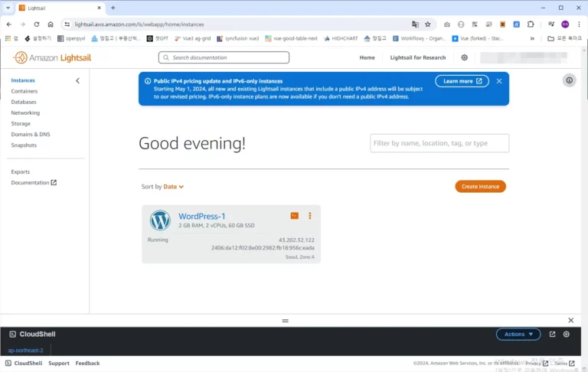
Task: Open CloudShell preferences gear icon
Action: coord(567,334)
